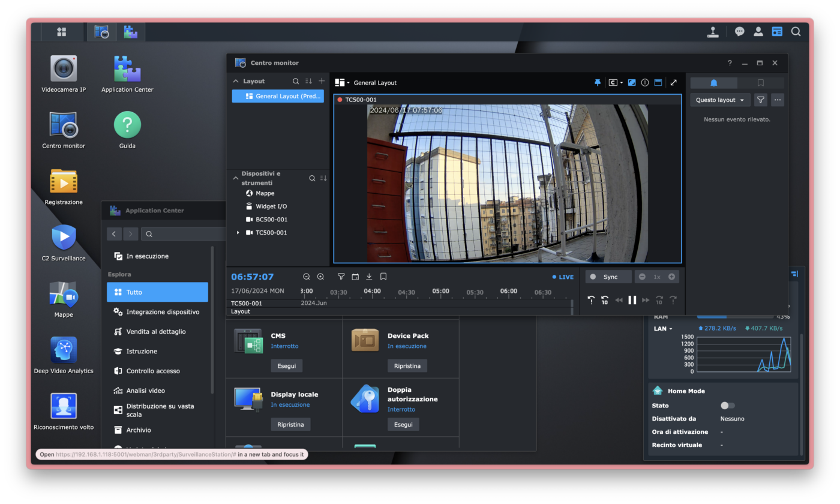Enter fullscreen with the expand arrows icon
The width and height of the screenshot is (840, 504).
(673, 83)
